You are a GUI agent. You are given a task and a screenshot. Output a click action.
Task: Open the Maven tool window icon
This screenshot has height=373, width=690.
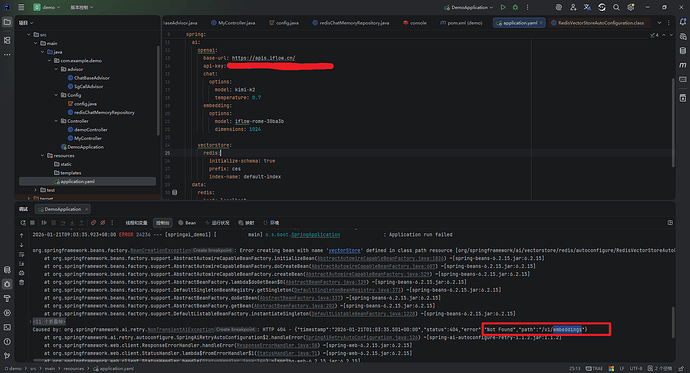[683, 65]
